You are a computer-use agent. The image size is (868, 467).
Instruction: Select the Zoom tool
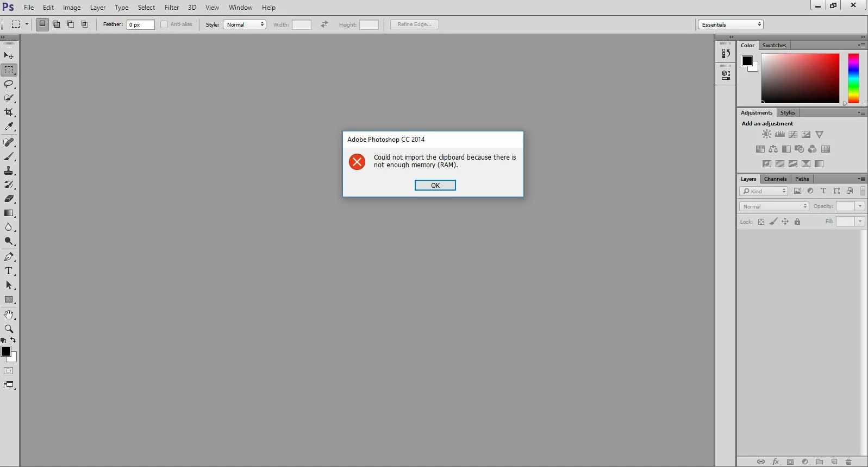[x=9, y=329]
